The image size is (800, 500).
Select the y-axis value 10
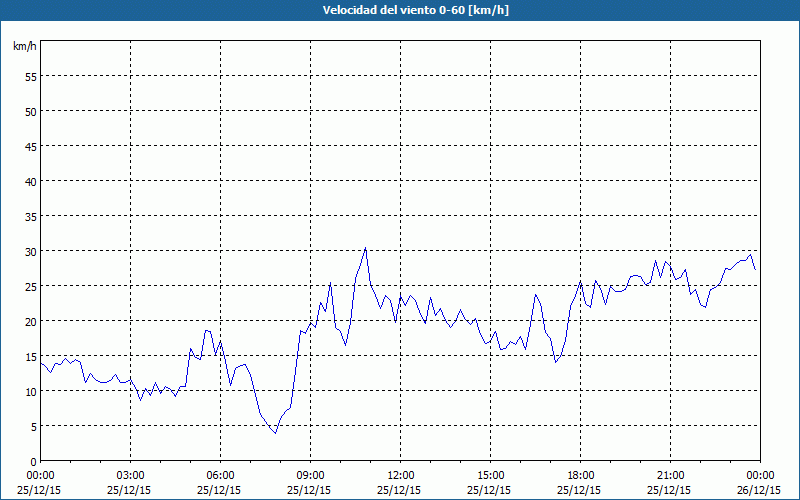pyautogui.click(x=31, y=391)
